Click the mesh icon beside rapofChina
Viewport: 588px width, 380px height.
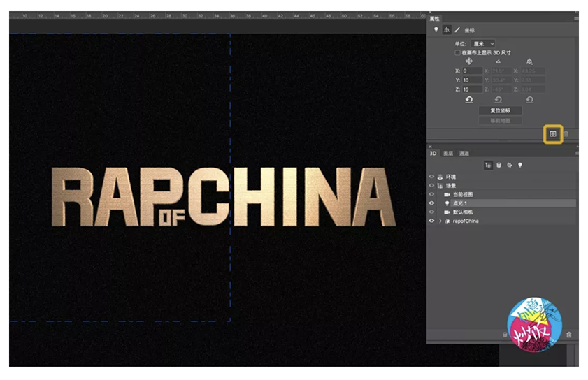(x=447, y=221)
